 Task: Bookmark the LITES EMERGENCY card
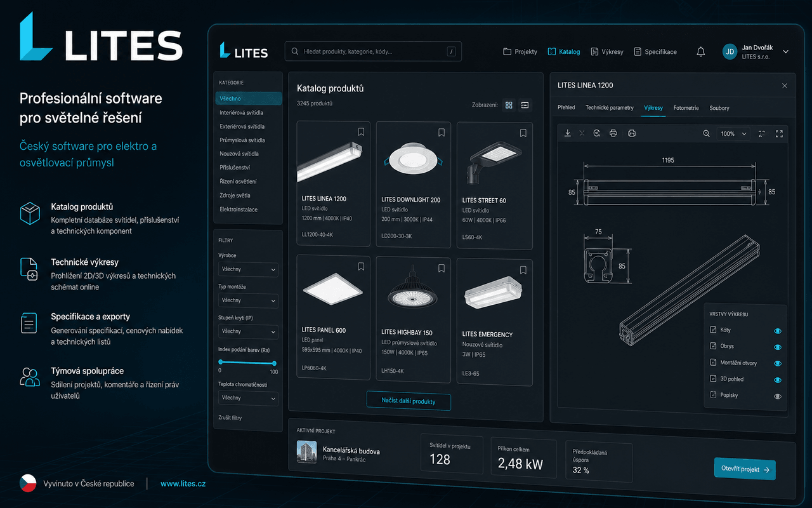tap(523, 270)
